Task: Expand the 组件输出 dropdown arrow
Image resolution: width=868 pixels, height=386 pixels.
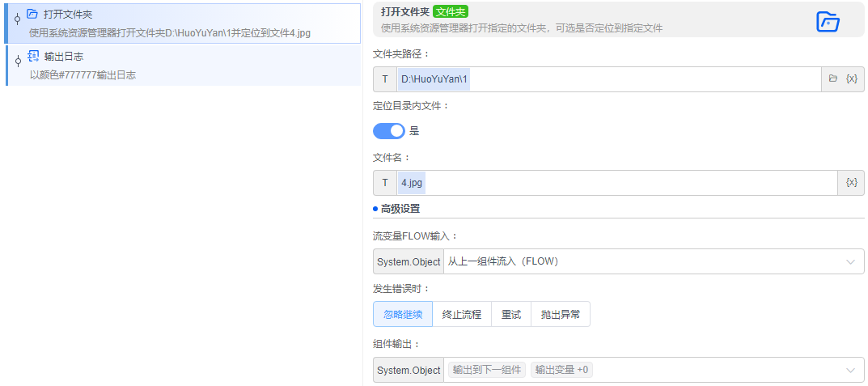Action: point(850,370)
